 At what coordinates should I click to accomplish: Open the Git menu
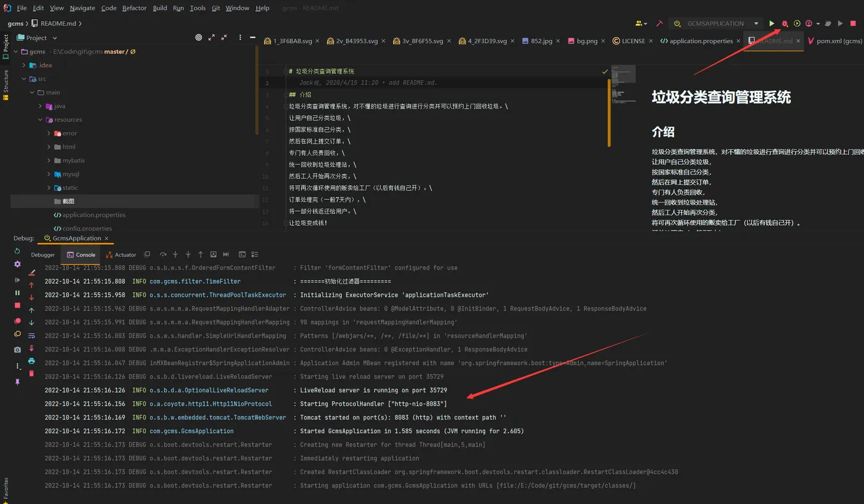(x=216, y=8)
